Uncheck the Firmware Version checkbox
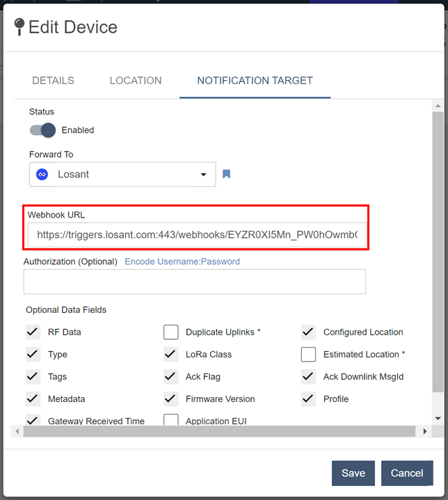The image size is (448, 500). tap(170, 399)
